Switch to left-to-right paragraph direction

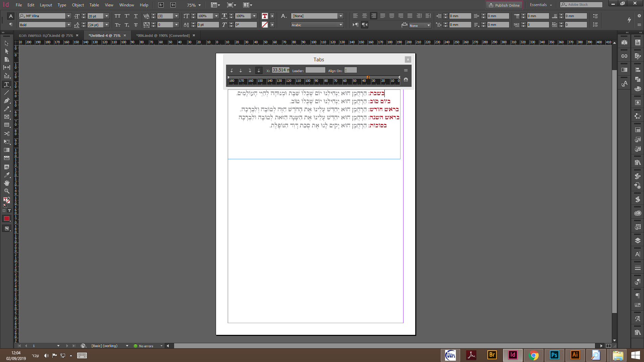pyautogui.click(x=356, y=25)
